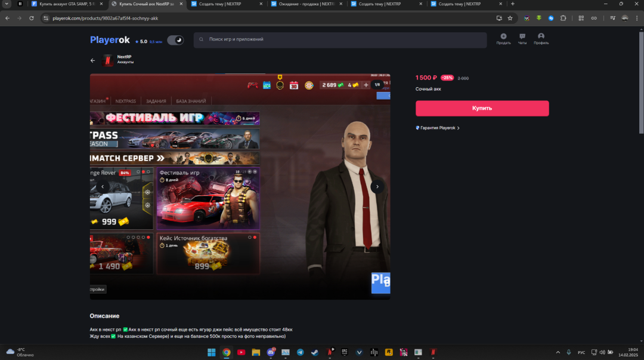Go back using the arrow beside NextRP
This screenshot has width=644, height=360.
[x=92, y=60]
